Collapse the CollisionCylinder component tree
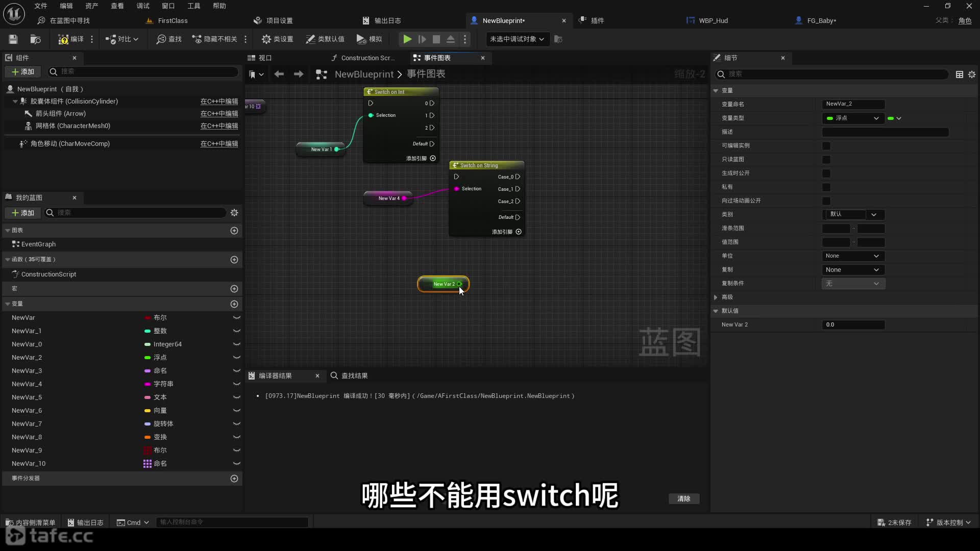Image resolution: width=980 pixels, height=551 pixels. 15,102
